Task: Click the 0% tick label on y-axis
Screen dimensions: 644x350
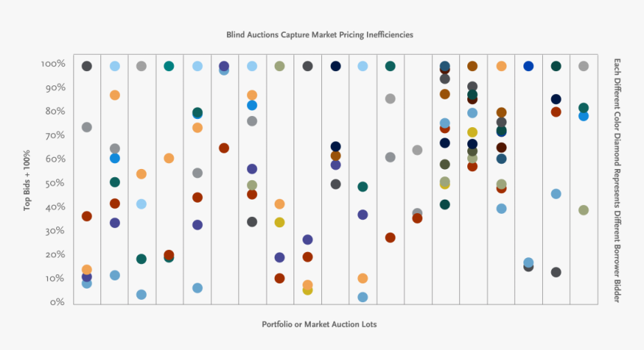Action: tap(57, 302)
